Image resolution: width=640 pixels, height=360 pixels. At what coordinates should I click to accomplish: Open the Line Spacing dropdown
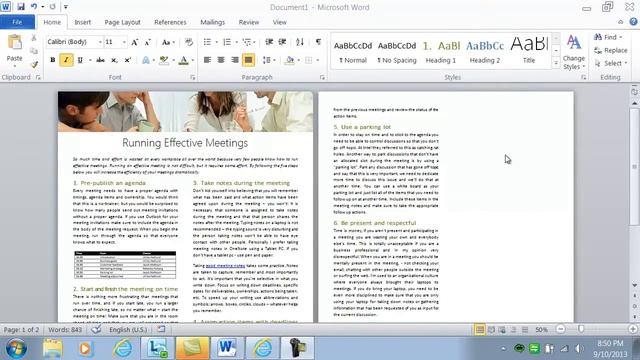click(x=268, y=60)
